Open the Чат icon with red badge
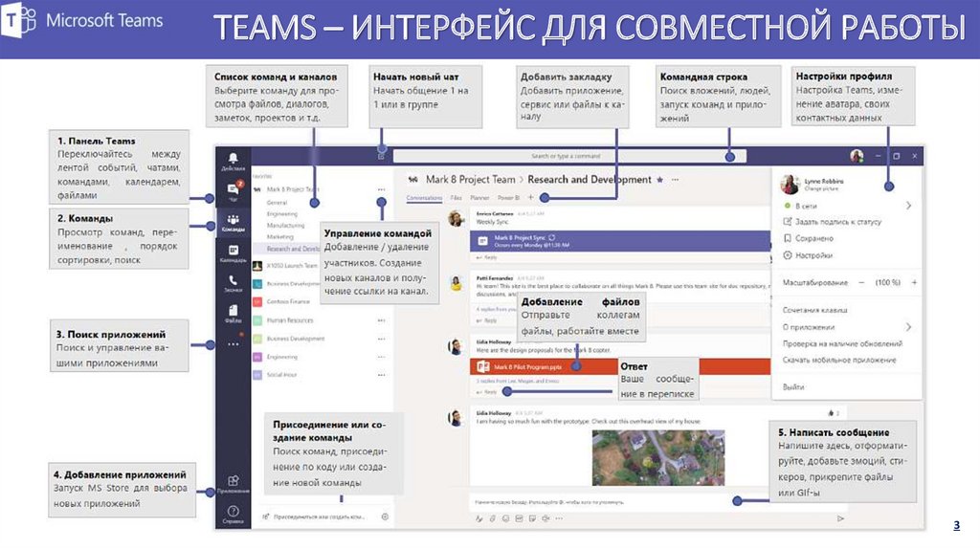The image size is (980, 549). pos(233,190)
